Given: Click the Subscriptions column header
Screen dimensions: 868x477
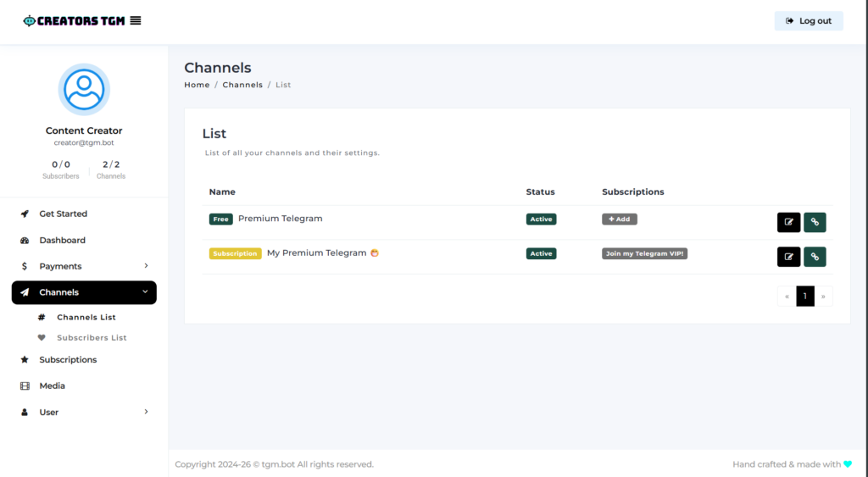Looking at the screenshot, I should (x=633, y=192).
